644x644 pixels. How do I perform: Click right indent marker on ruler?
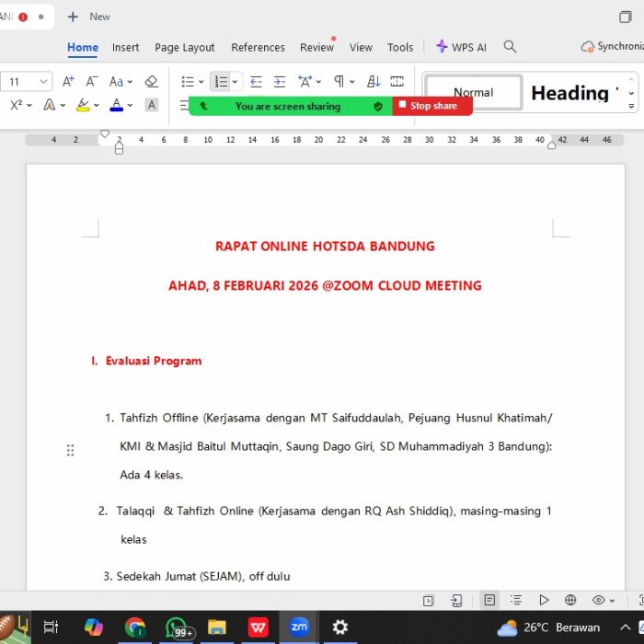(552, 145)
